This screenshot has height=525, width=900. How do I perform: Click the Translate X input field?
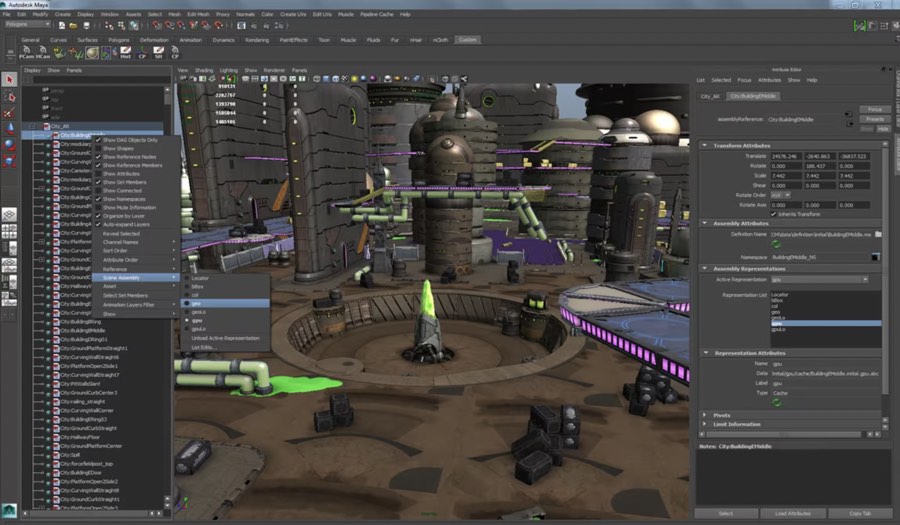(x=786, y=156)
